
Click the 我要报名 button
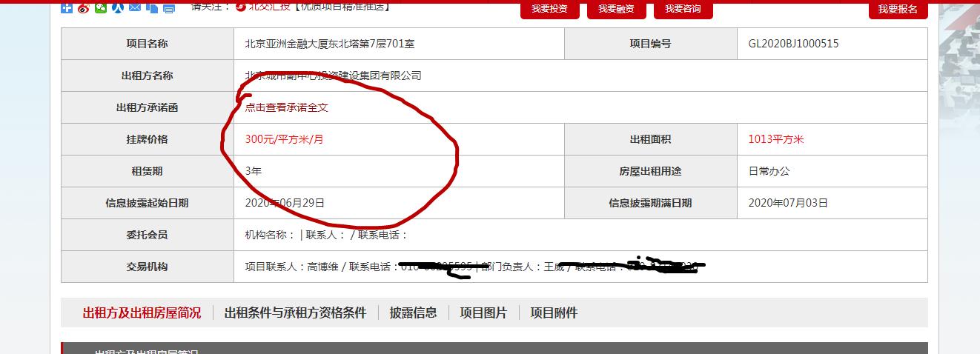[x=898, y=9]
